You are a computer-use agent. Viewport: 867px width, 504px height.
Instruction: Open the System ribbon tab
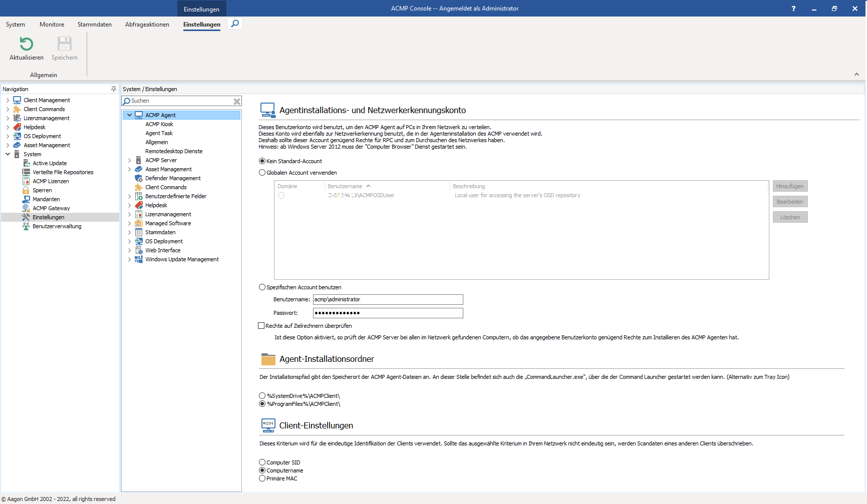tap(16, 25)
